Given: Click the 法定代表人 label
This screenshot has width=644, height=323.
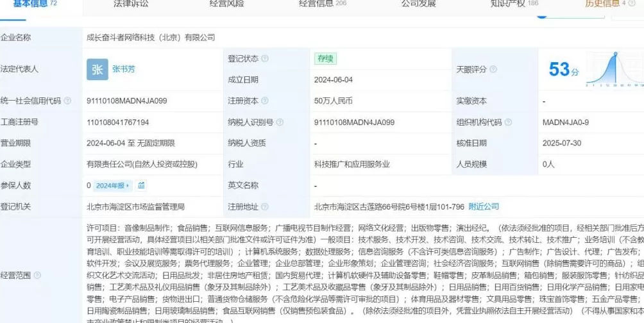Looking at the screenshot, I should point(19,69).
